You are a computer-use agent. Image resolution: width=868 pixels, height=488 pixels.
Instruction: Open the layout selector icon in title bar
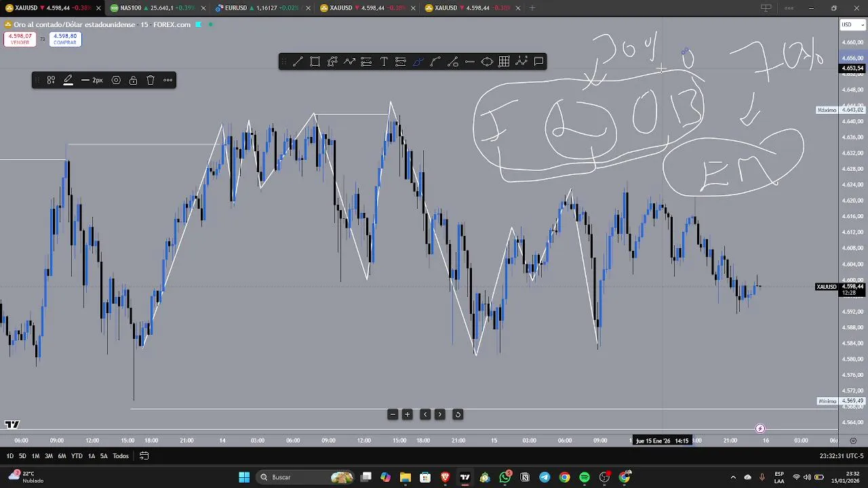click(x=766, y=8)
